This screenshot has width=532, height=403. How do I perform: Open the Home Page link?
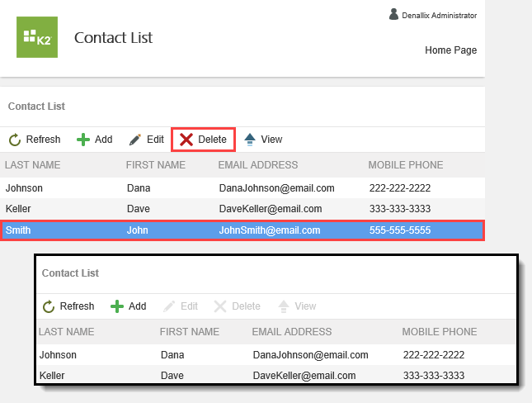450,50
